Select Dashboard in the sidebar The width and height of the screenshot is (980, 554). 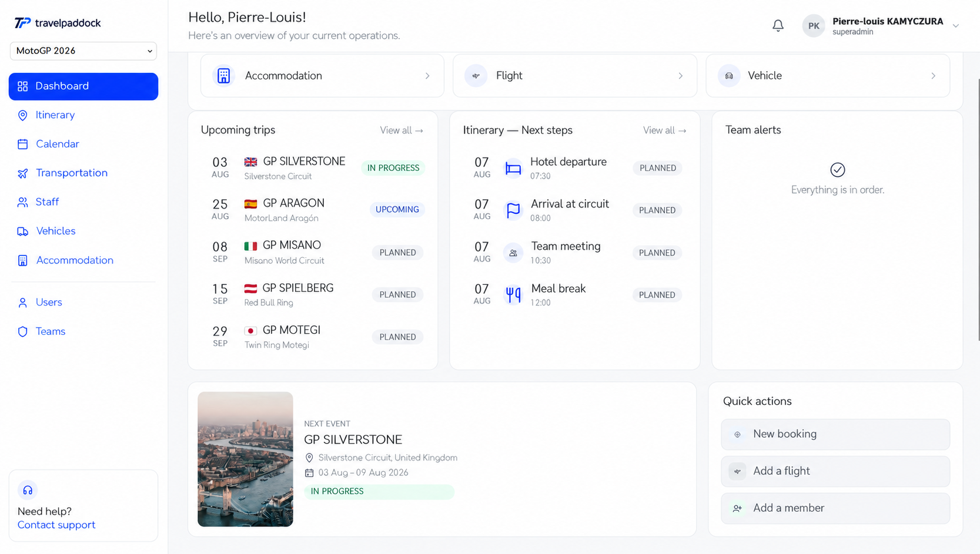point(83,86)
